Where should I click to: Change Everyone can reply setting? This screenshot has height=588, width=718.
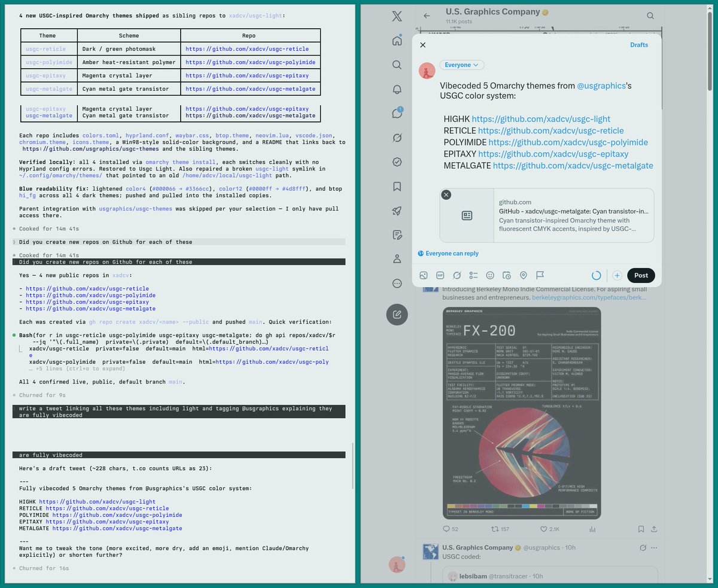[448, 254]
